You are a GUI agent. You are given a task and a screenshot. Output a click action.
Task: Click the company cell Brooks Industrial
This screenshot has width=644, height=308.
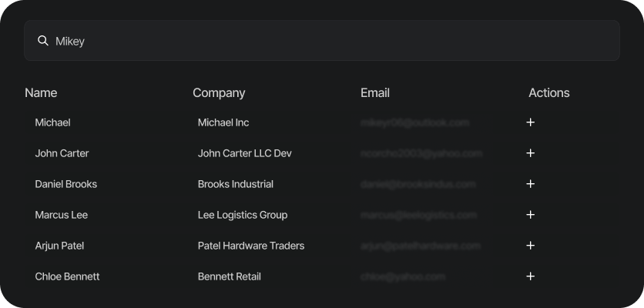coord(236,184)
